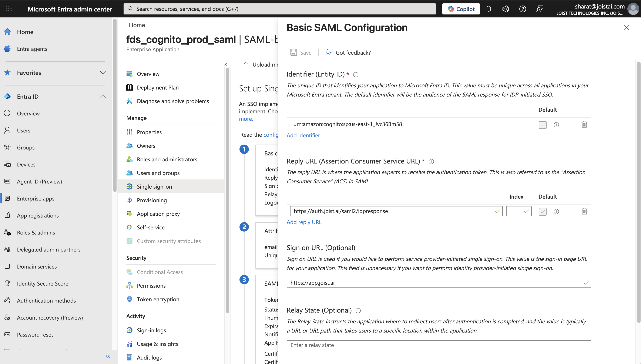This screenshot has width=641, height=364.
Task: Show info for Identifier (Entity ID)
Action: [x=356, y=74]
